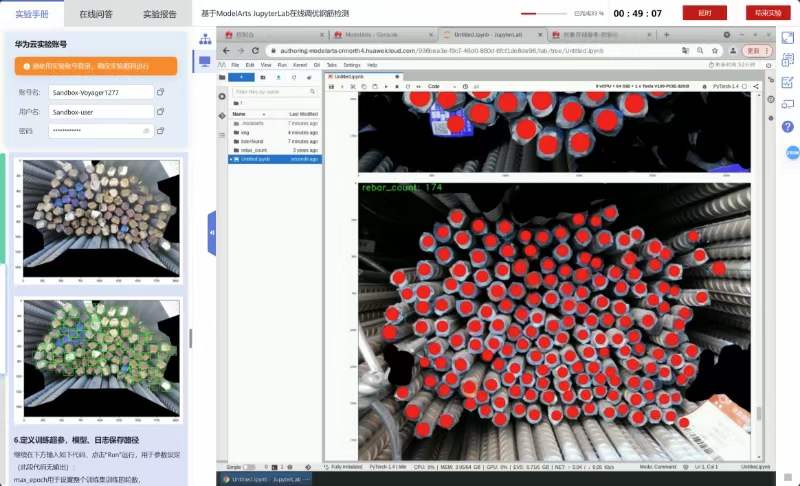This screenshot has width=800, height=486.
Task: Click the network topology icon
Action: pos(205,39)
